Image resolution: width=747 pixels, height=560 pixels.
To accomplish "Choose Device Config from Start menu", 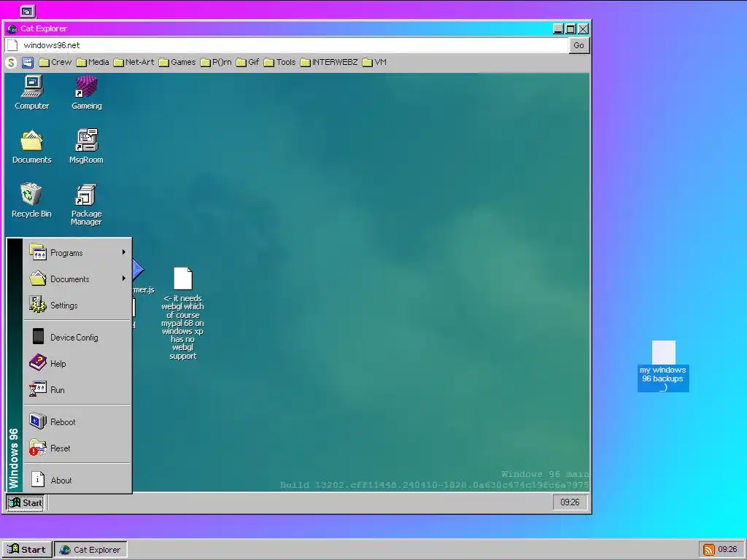I will pyautogui.click(x=77, y=337).
